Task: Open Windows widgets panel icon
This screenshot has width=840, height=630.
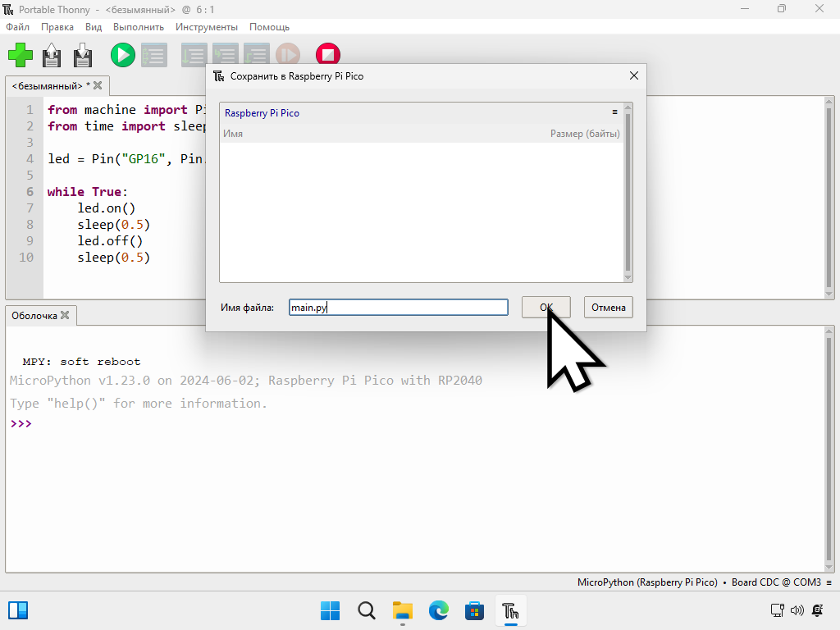Action: 18,610
